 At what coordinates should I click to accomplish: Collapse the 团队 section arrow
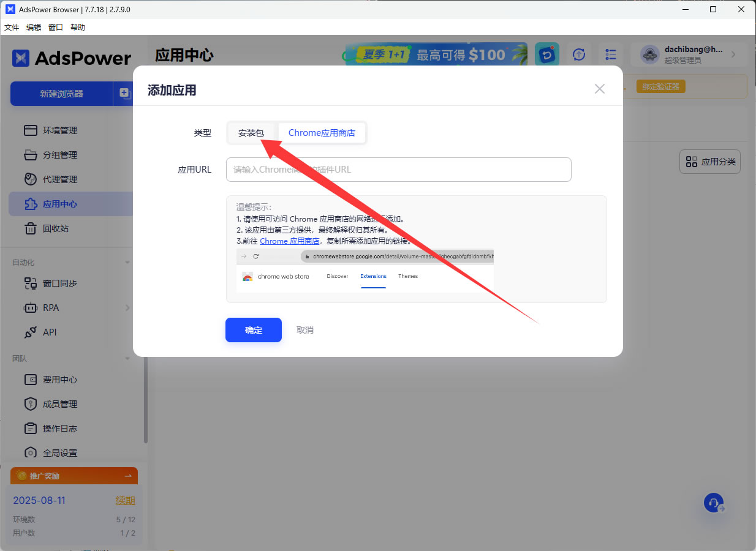[127, 358]
